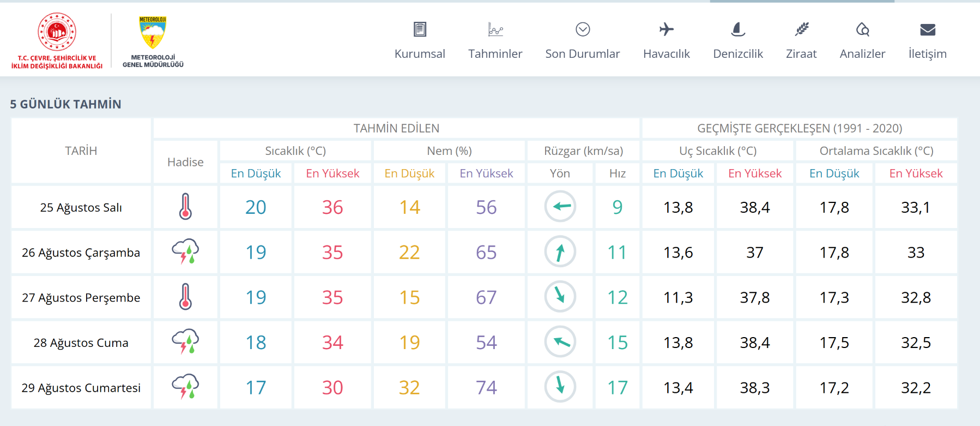Screen dimensions: 980x426
Task: Open the Kurumsal menu document icon
Action: point(420,29)
